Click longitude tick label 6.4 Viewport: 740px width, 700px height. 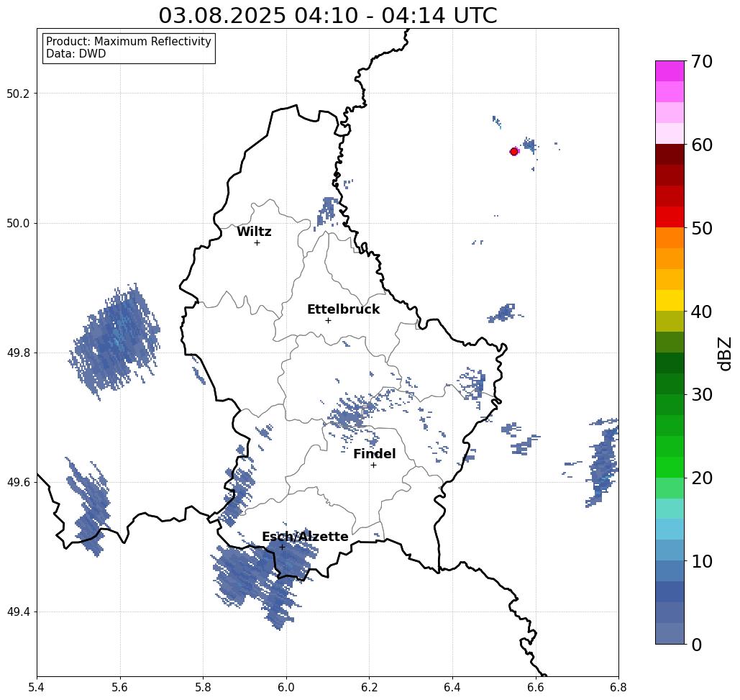point(452,687)
